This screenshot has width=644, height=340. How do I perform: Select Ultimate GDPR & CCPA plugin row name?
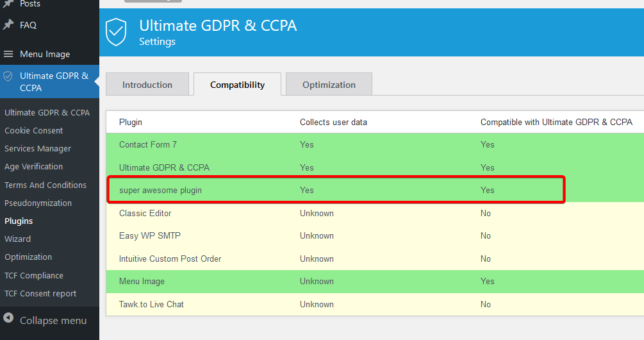point(164,167)
